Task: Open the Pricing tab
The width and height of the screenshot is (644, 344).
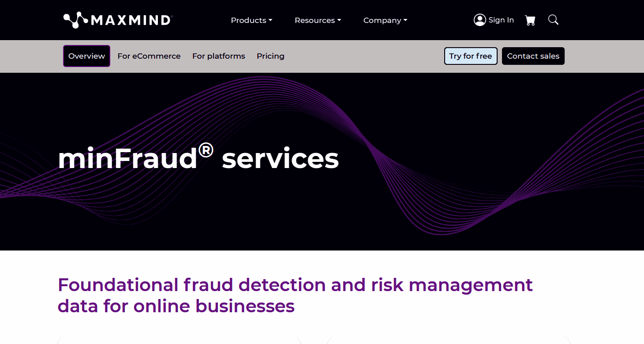Action: pyautogui.click(x=270, y=56)
